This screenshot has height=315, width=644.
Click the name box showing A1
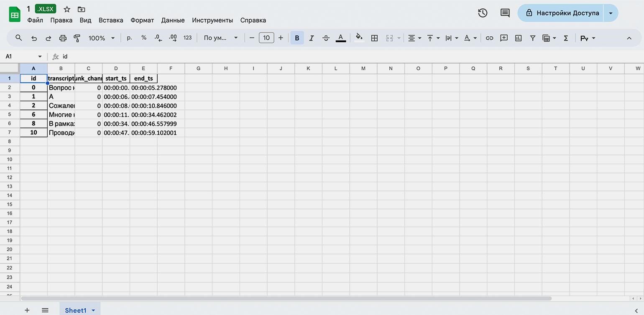(x=23, y=56)
